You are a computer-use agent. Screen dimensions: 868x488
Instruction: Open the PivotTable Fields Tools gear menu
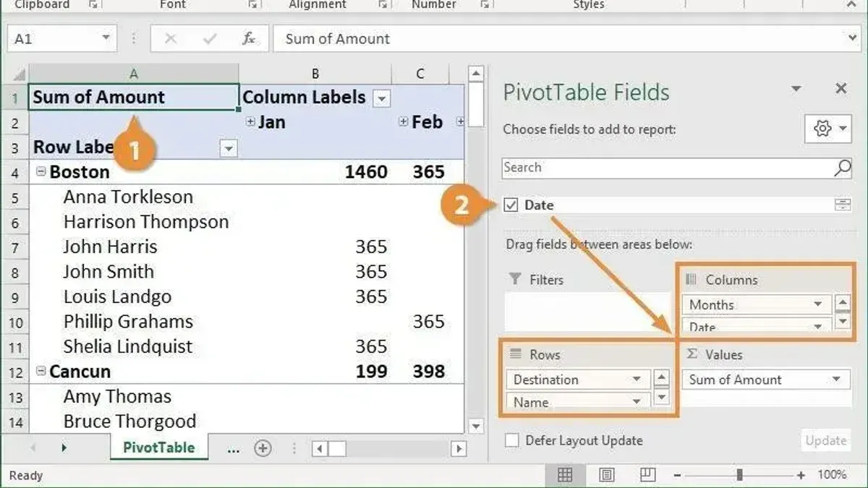(828, 129)
